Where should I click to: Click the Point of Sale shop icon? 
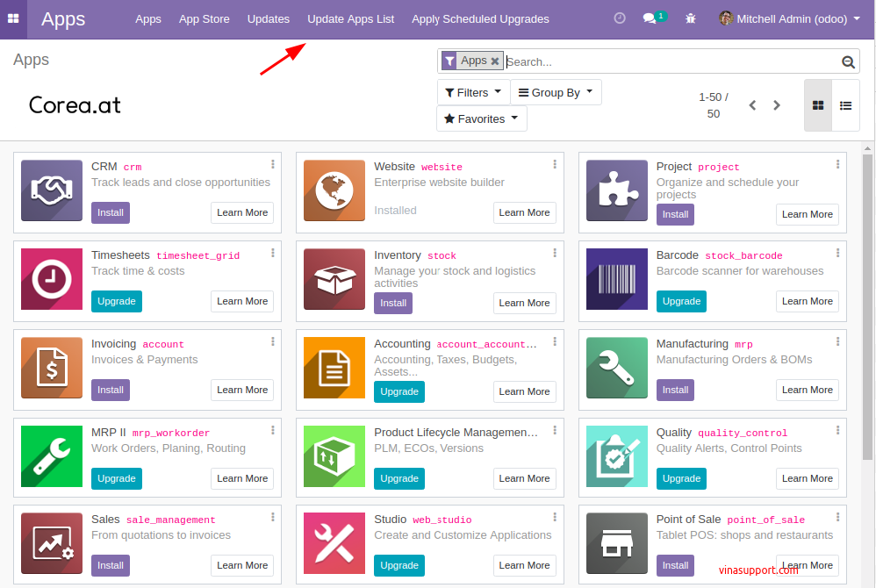click(617, 543)
